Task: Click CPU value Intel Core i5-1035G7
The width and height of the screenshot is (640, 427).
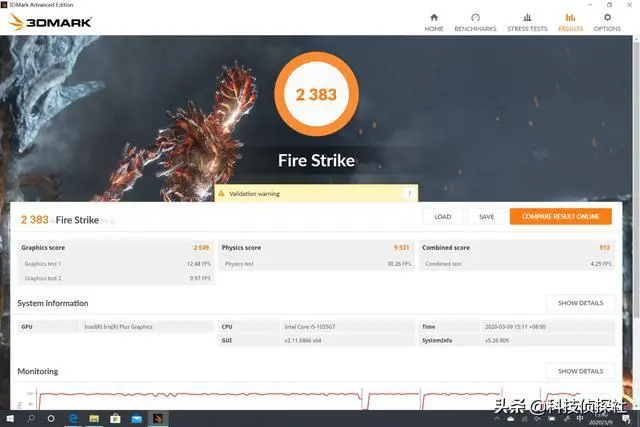Action: [x=310, y=327]
